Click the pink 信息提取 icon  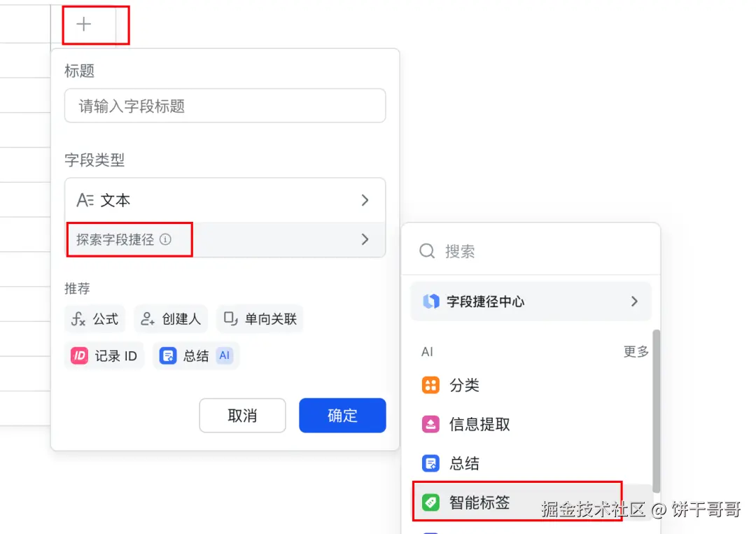(x=430, y=424)
